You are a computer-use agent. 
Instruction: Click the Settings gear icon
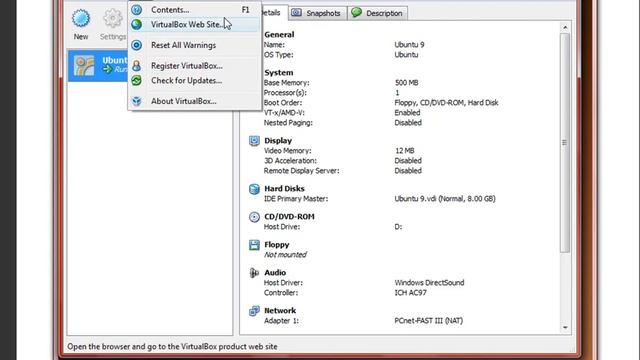click(x=113, y=18)
